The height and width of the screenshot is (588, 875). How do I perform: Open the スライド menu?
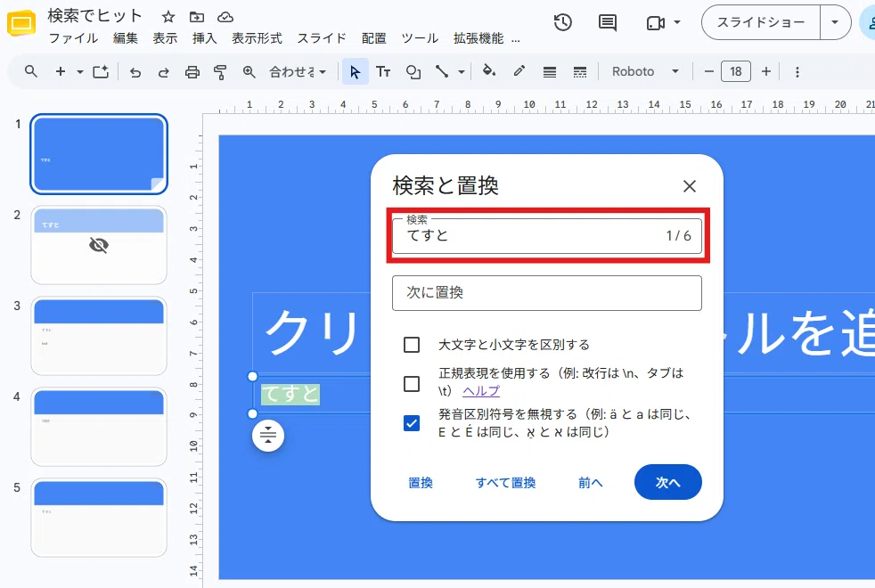(x=322, y=38)
